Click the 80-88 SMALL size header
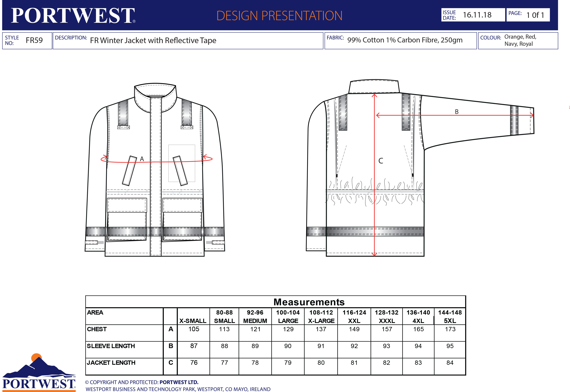This screenshot has width=570, height=392. click(224, 317)
